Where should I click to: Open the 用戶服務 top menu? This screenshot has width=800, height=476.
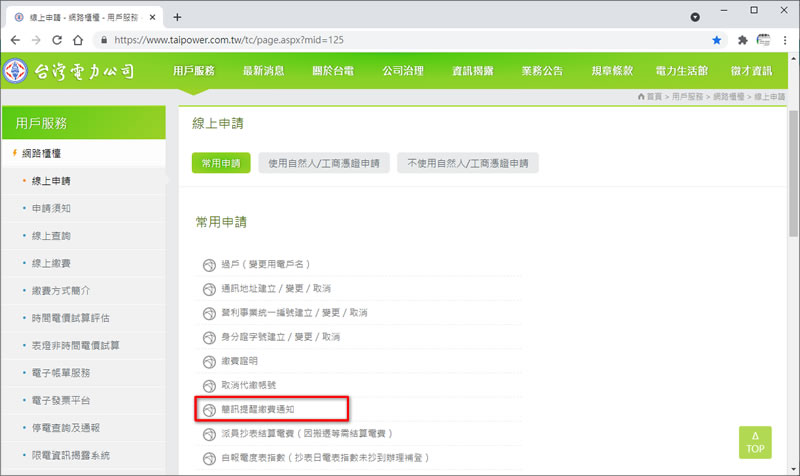click(194, 72)
